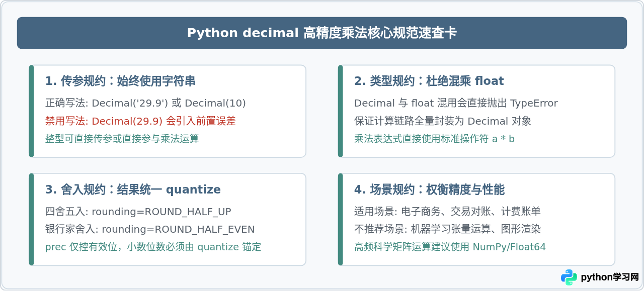644x291 pixels.
Task: Click green line 'prec 仅控有效位，小数位数必须由 quantize 锚定'
Action: pos(153,247)
